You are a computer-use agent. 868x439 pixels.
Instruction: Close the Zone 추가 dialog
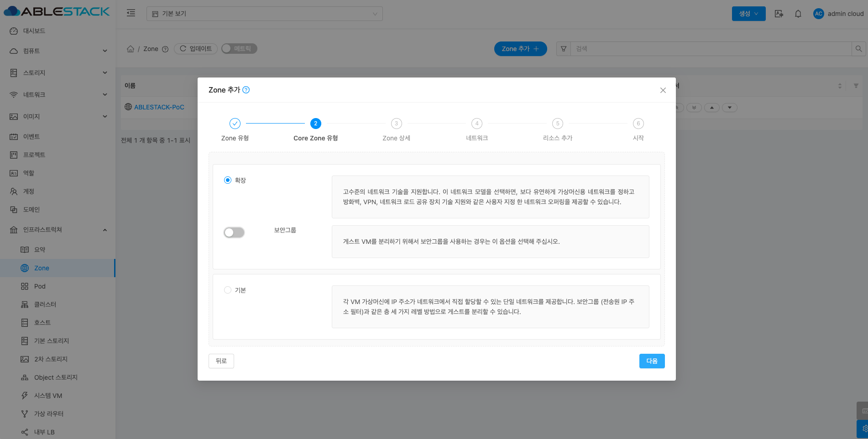tap(663, 90)
